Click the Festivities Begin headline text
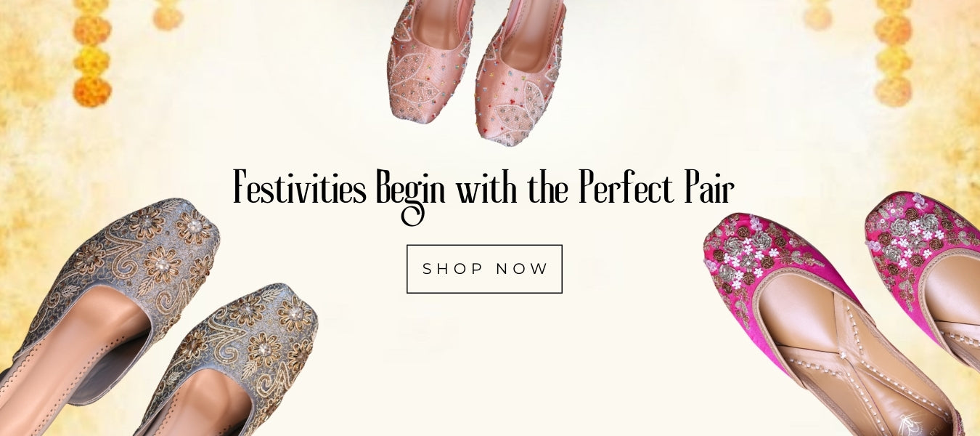The height and width of the screenshot is (436, 980). tap(483, 191)
